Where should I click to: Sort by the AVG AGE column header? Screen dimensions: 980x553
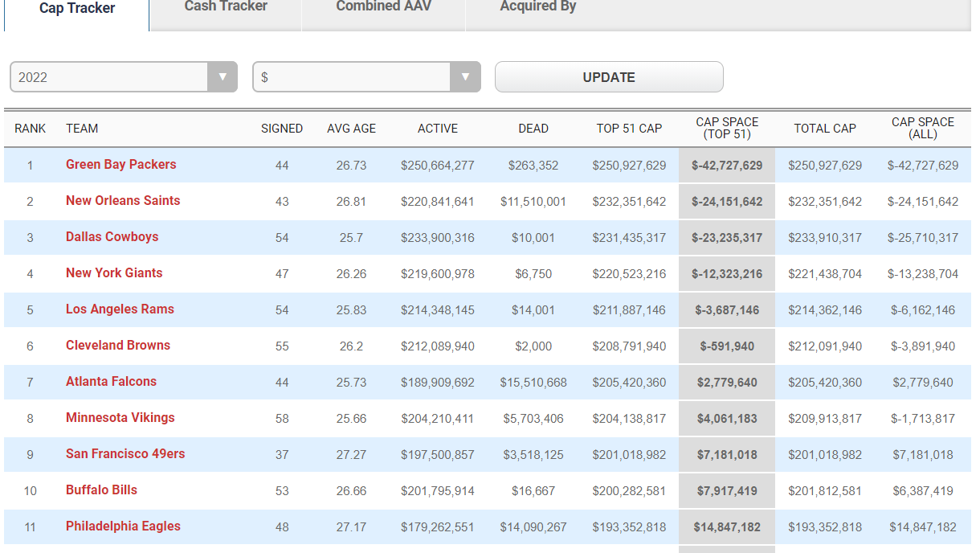[x=351, y=129]
